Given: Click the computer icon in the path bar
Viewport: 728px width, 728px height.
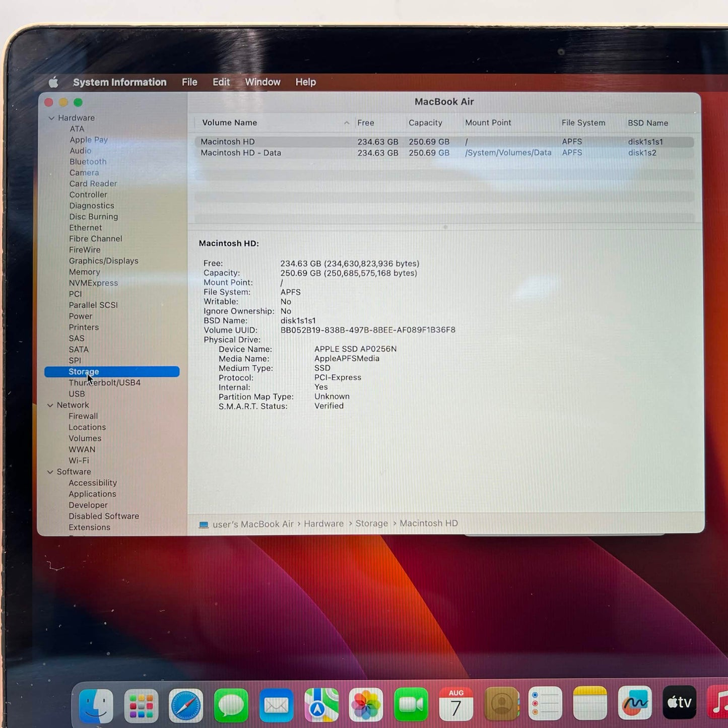Looking at the screenshot, I should (x=204, y=524).
